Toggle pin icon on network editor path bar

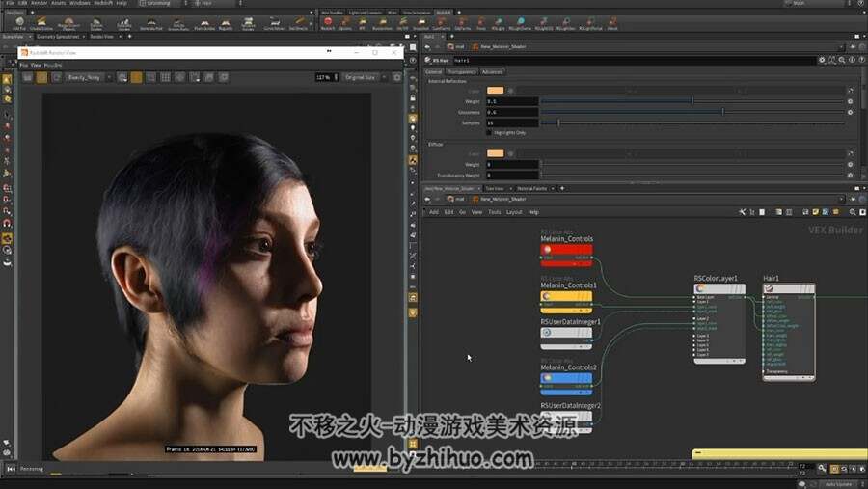click(854, 199)
